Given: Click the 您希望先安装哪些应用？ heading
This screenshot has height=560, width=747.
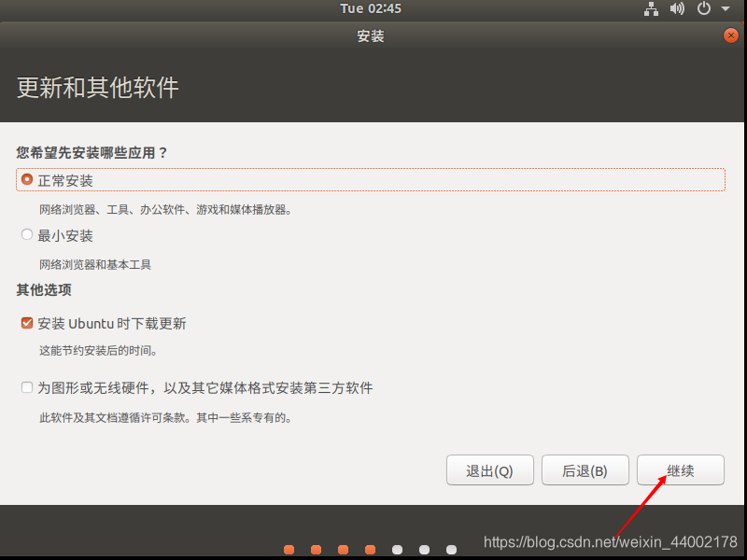Looking at the screenshot, I should (x=92, y=152).
